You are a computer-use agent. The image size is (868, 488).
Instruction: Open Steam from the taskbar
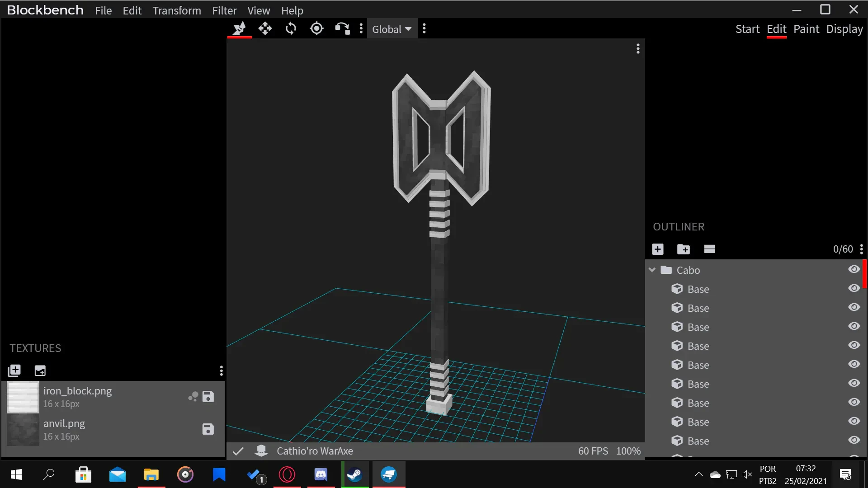[x=355, y=474]
